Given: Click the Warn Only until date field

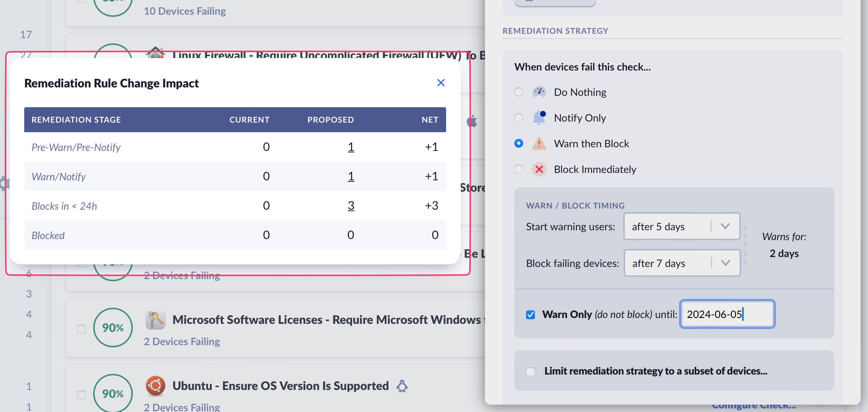Looking at the screenshot, I should point(727,314).
